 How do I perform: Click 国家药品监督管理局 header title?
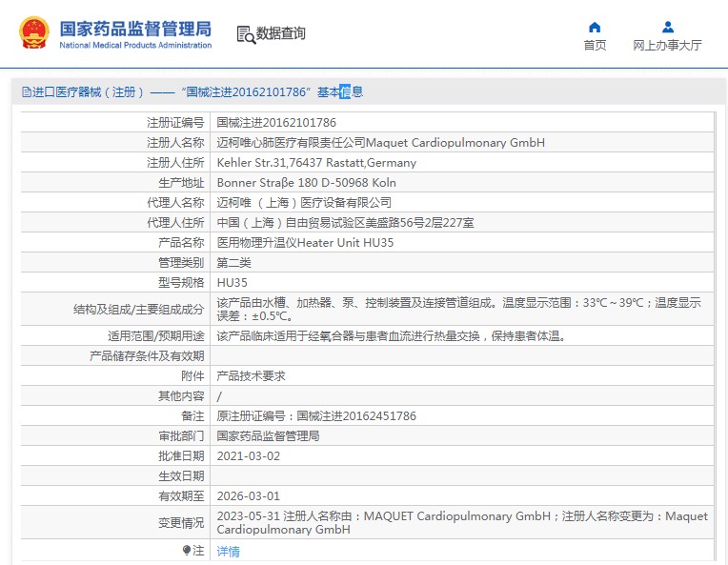pyautogui.click(x=135, y=29)
